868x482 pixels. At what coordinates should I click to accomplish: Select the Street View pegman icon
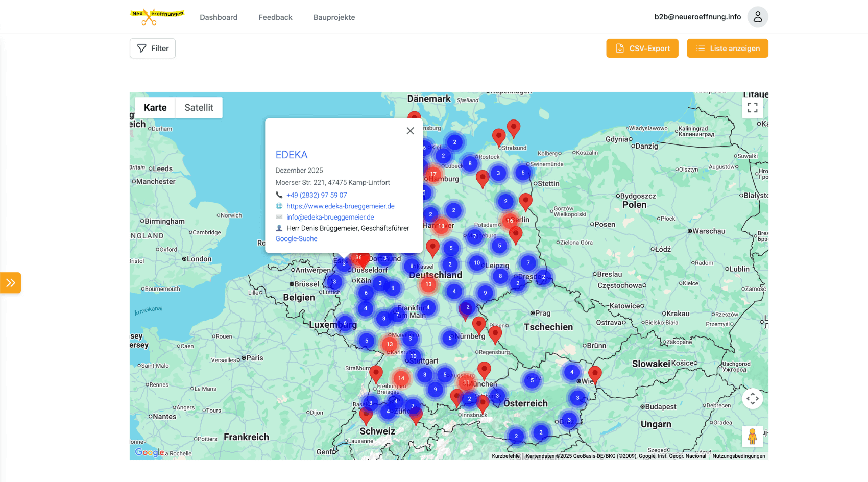[x=752, y=437]
